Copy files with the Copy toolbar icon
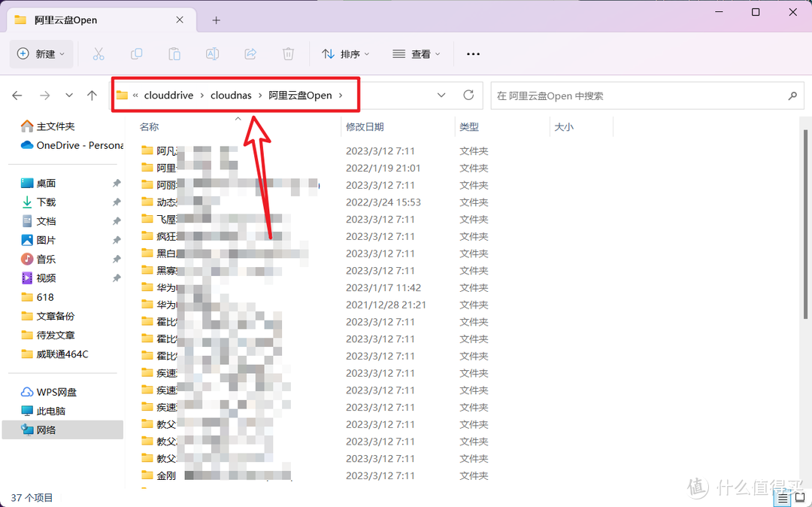Viewport: 812px width, 507px height. pyautogui.click(x=136, y=53)
